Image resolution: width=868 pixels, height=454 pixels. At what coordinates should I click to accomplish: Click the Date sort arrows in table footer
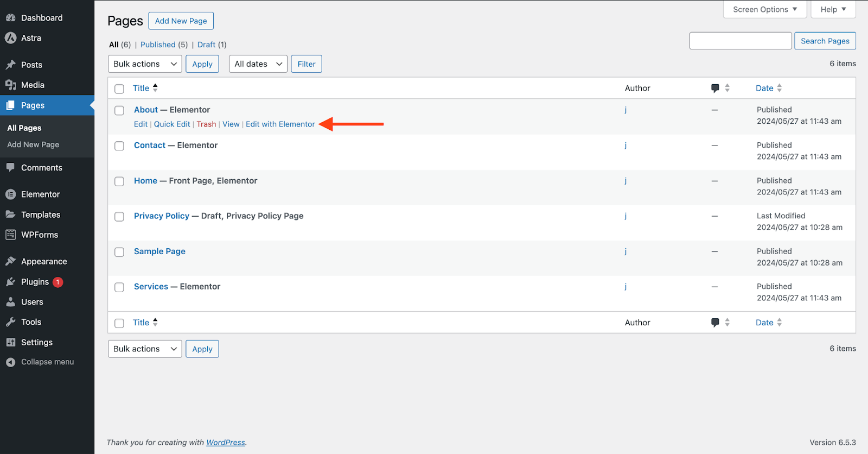point(779,323)
